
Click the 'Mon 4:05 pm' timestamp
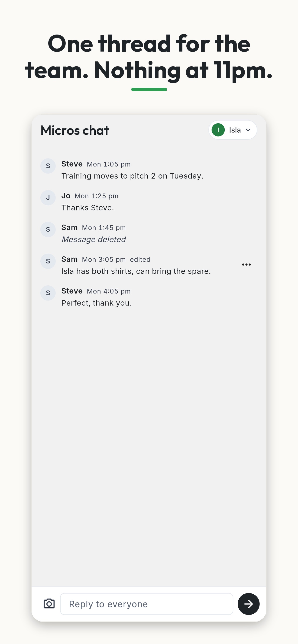pyautogui.click(x=109, y=291)
